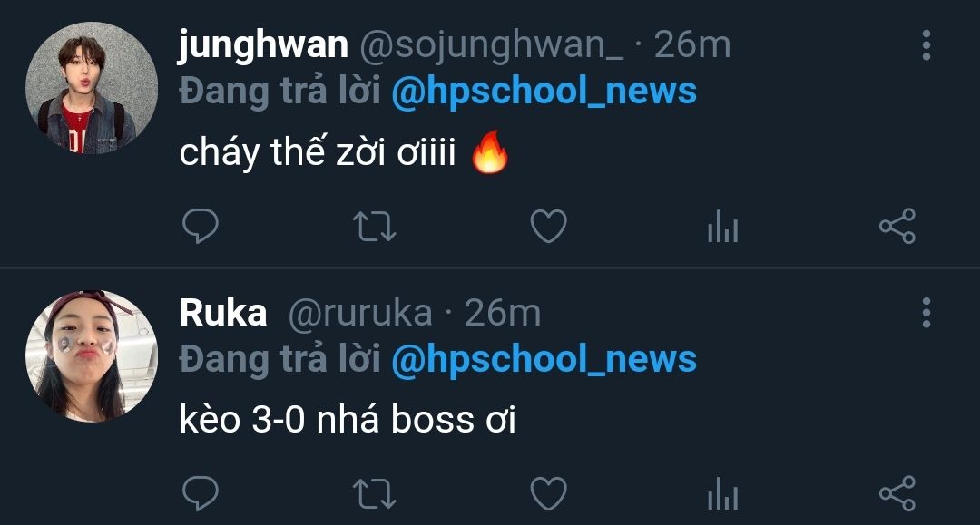Image resolution: width=980 pixels, height=525 pixels.
Task: Open Ruka's profile picture
Action: pyautogui.click(x=92, y=355)
